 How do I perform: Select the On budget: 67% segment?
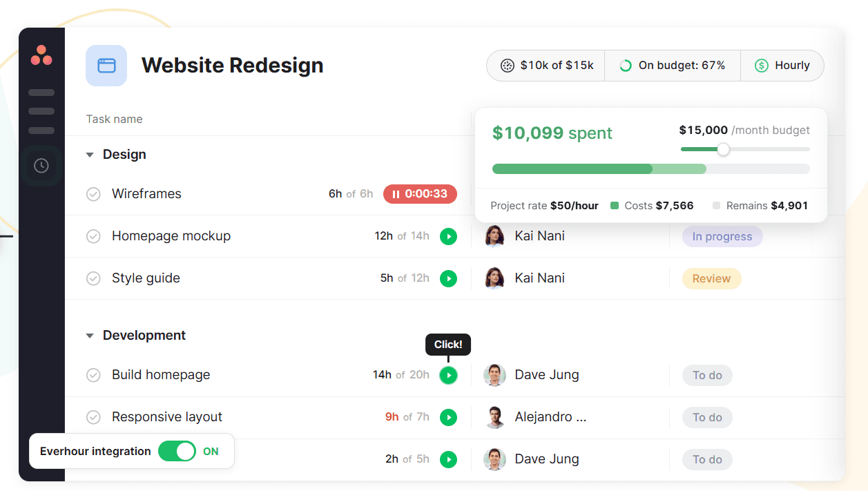click(673, 66)
